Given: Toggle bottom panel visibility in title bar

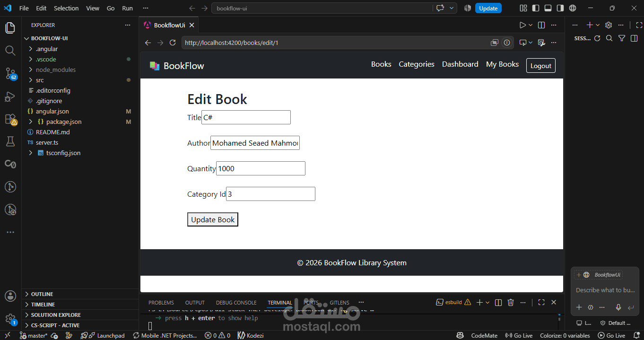Looking at the screenshot, I should pyautogui.click(x=548, y=8).
